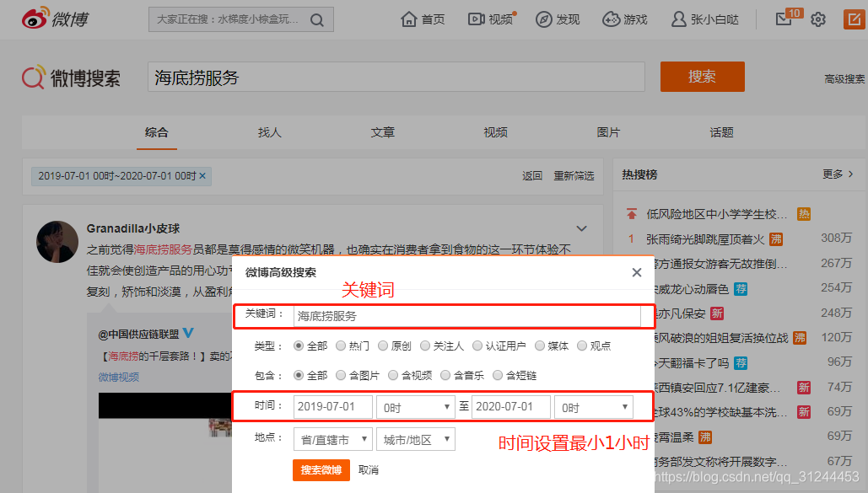Click the 新 badge beside 亦凡保安
Viewport: 868px width, 493px height.
(x=717, y=313)
